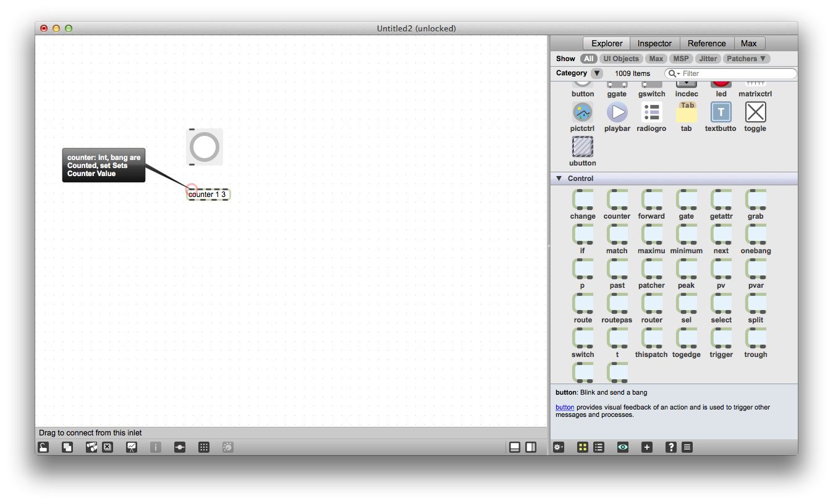The height and width of the screenshot is (504, 833).
Task: Select the split object icon
Action: pyautogui.click(x=755, y=304)
